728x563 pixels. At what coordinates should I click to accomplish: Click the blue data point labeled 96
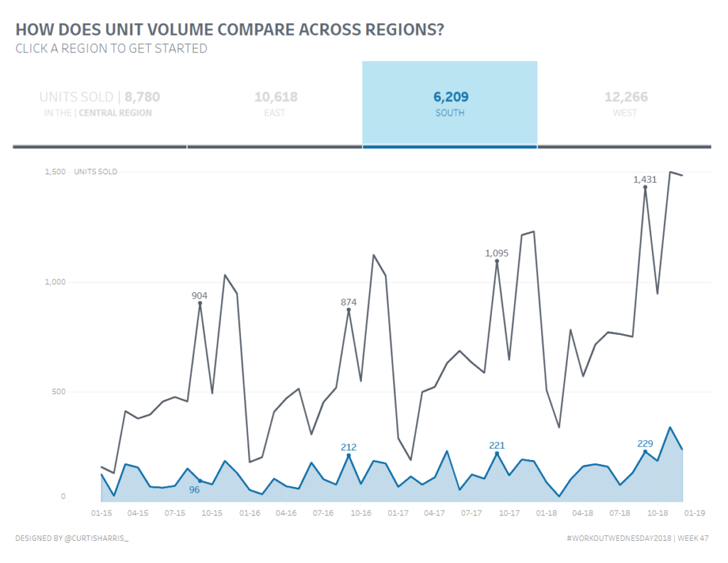(x=200, y=481)
